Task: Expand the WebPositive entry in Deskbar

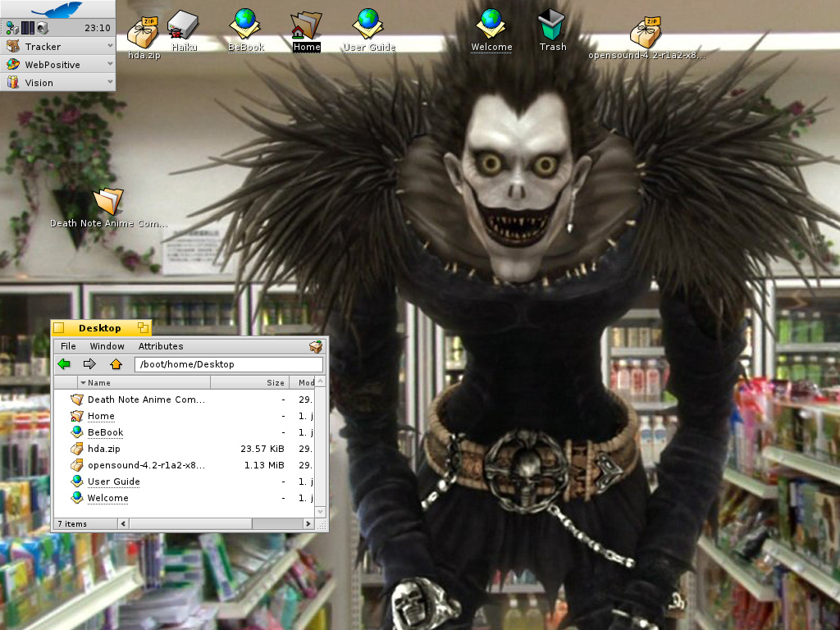Action: [x=111, y=64]
